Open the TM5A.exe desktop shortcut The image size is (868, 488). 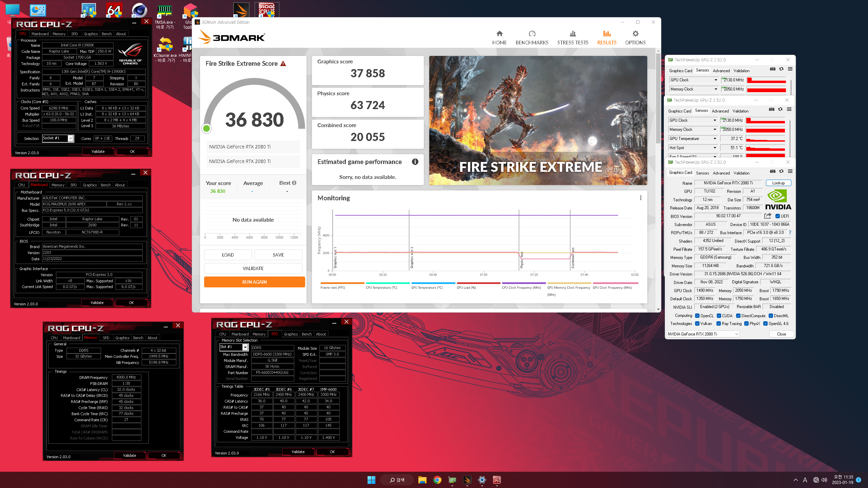(x=165, y=17)
